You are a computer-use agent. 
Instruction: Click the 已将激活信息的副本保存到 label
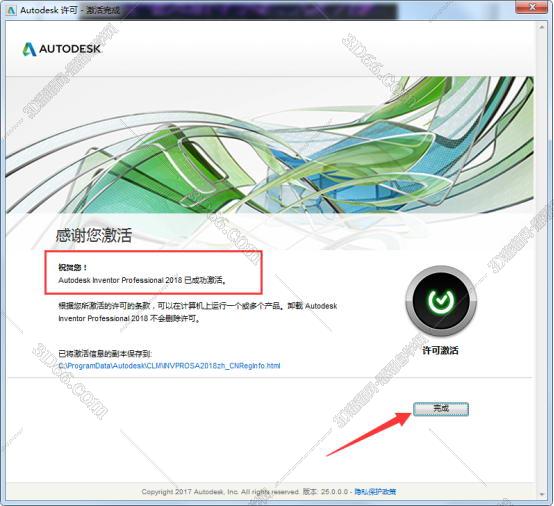(x=105, y=353)
